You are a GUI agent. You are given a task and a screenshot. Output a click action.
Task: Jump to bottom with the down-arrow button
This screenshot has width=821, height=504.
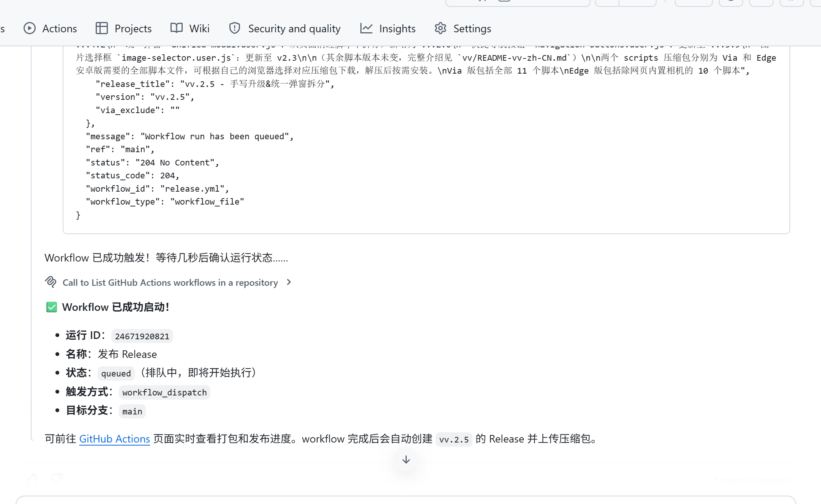point(406,460)
